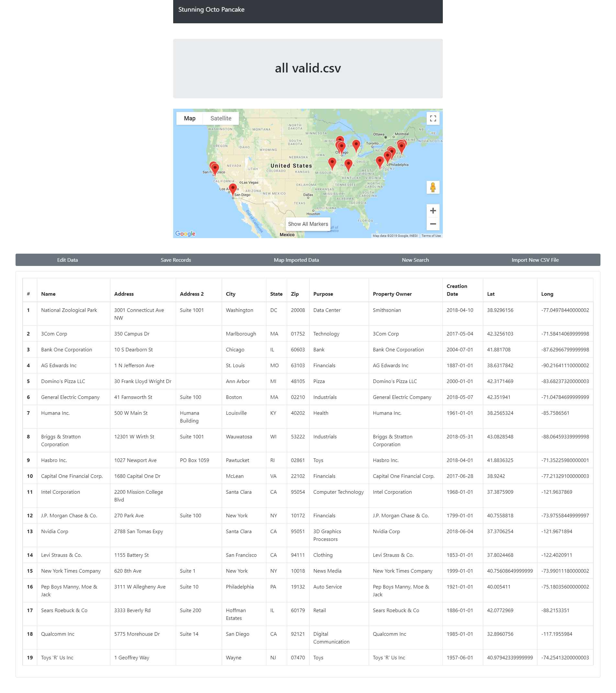
Task: Open Edit Data mode
Action: click(x=68, y=260)
